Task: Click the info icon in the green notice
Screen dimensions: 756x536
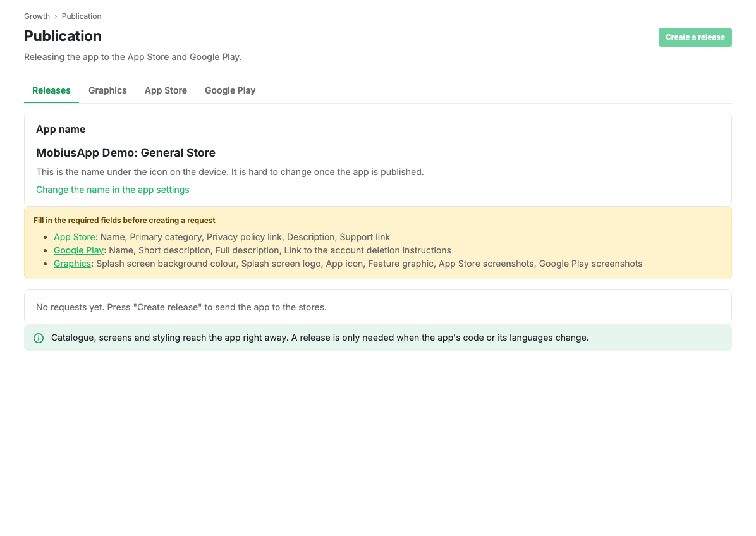Action: [39, 338]
